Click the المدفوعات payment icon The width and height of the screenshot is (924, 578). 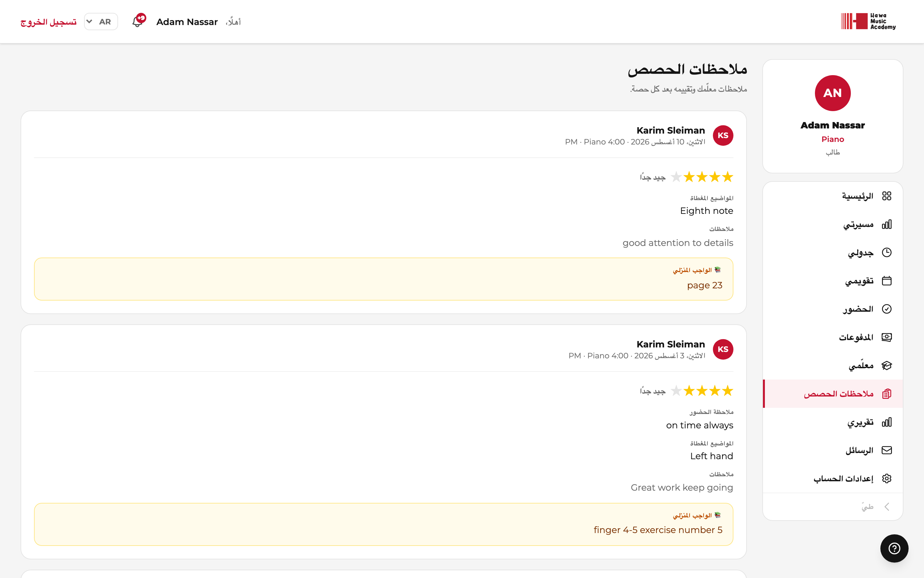click(x=886, y=337)
